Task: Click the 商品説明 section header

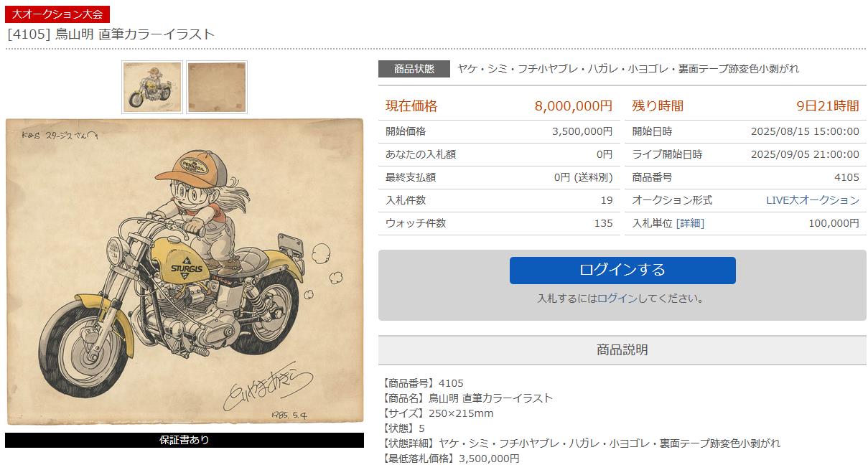Action: (622, 350)
